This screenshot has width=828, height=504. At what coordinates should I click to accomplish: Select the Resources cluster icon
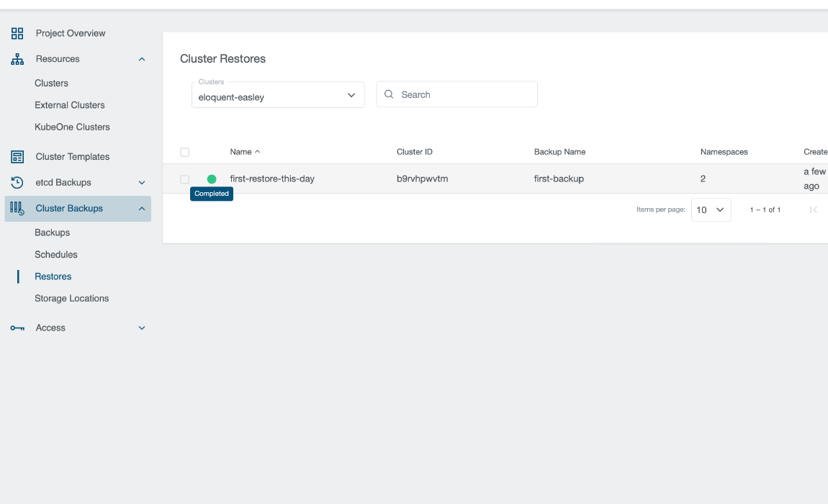coord(17,59)
